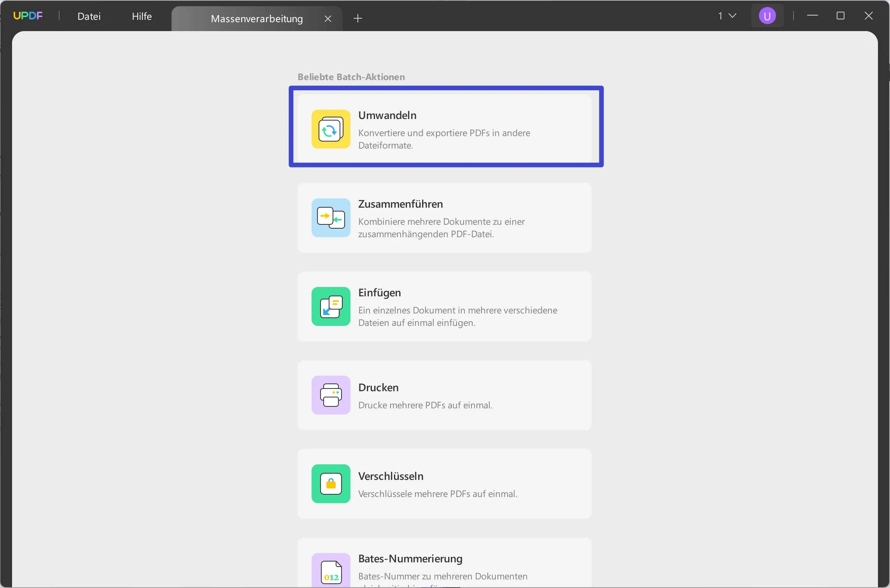Open the Hilfe menu

coord(142,16)
